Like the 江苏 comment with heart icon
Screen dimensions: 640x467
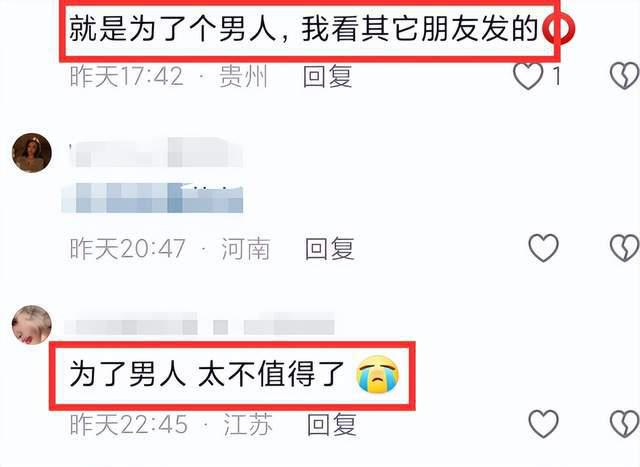click(543, 424)
